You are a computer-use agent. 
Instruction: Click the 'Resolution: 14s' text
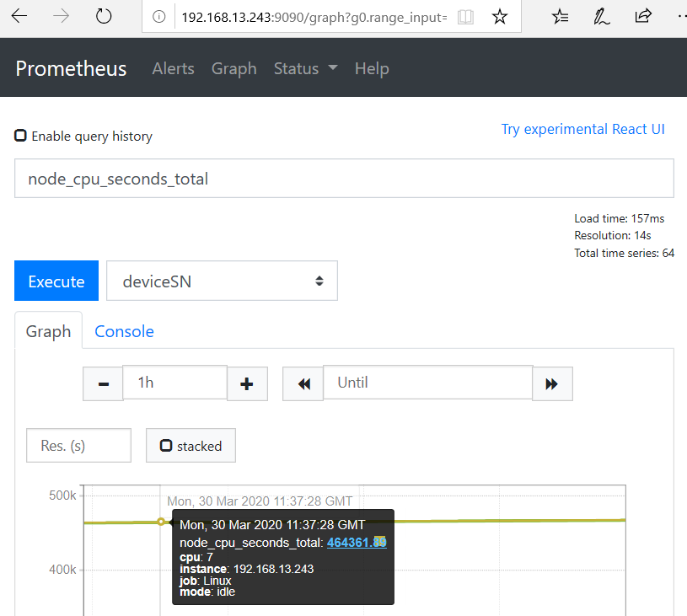pos(613,235)
